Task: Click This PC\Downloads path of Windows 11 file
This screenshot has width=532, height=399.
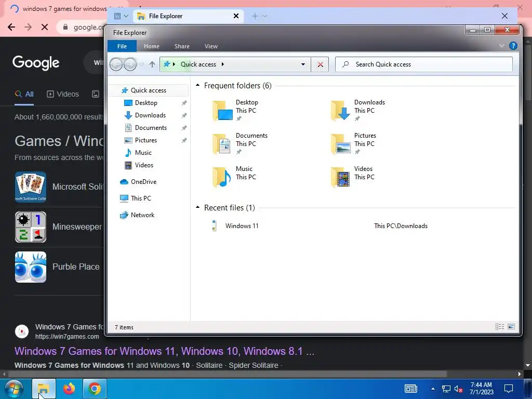Action: pyautogui.click(x=401, y=225)
